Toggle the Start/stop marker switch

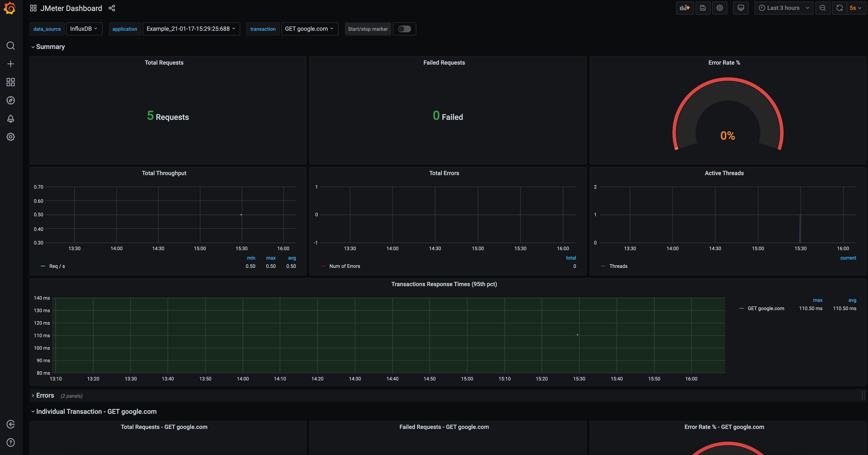click(x=404, y=29)
